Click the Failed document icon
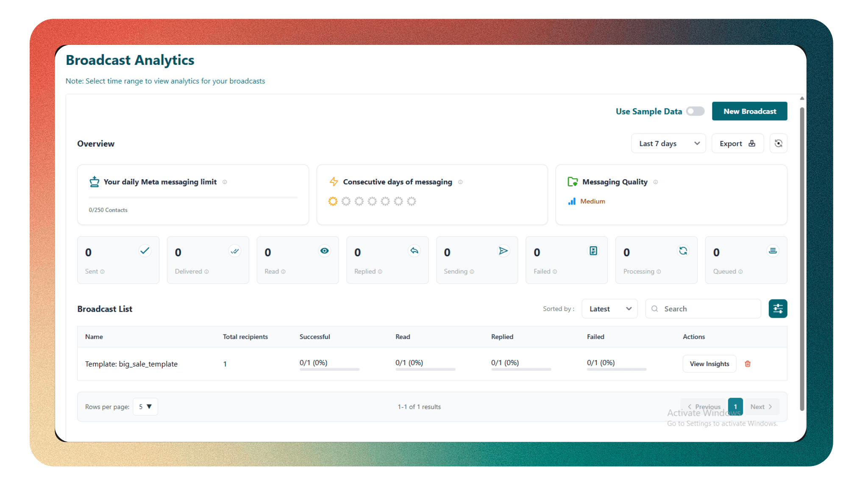This screenshot has height=488, width=868. 593,251
